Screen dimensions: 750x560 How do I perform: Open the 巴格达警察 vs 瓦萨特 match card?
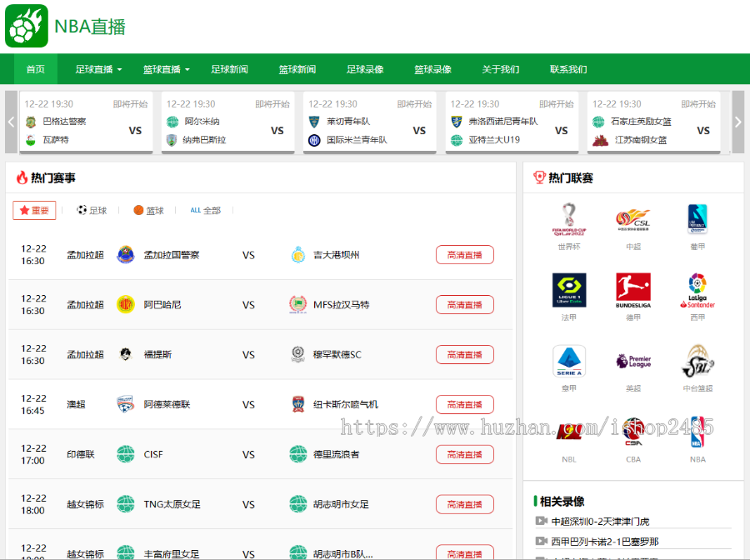[x=86, y=122]
